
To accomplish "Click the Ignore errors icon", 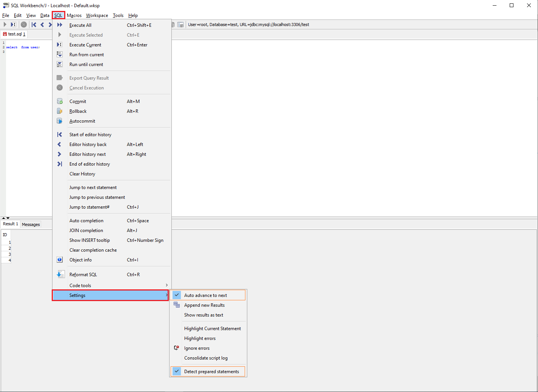I will [177, 348].
